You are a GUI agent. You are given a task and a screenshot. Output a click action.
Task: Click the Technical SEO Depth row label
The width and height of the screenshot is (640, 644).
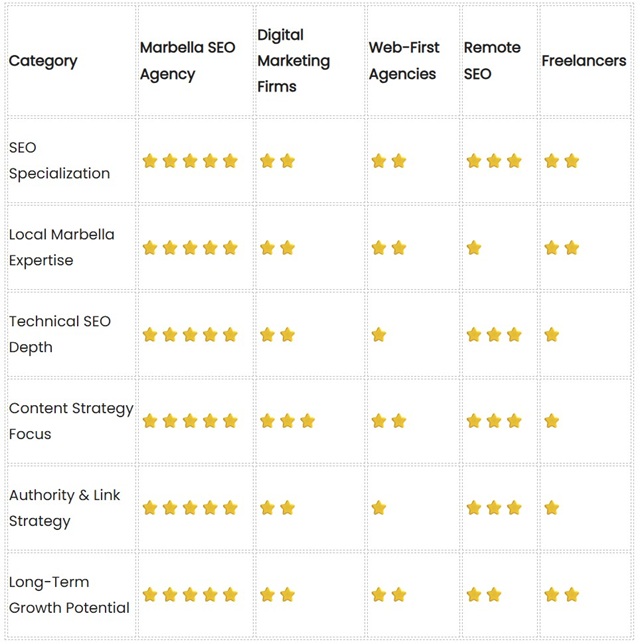pos(59,334)
